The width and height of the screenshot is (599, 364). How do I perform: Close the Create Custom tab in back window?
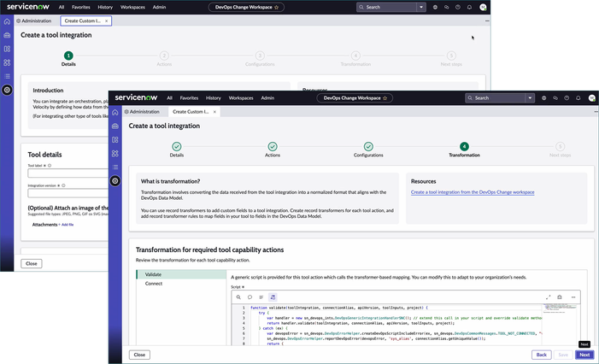point(106,21)
